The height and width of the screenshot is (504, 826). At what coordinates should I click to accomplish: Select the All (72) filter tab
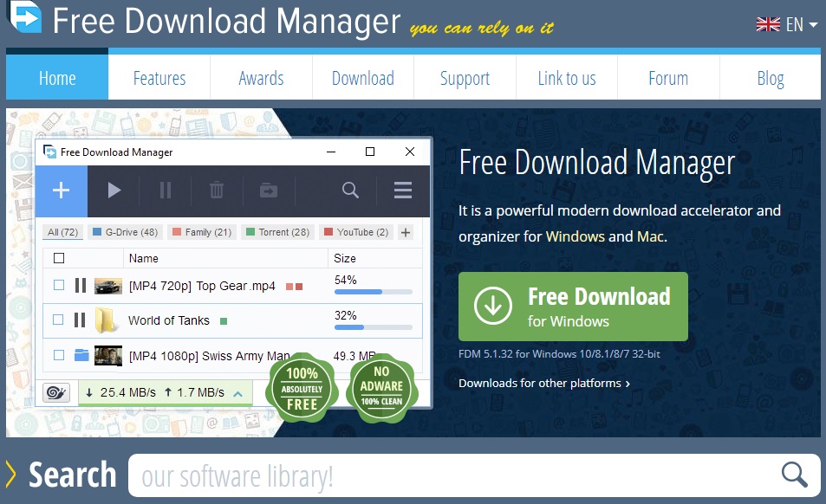(x=62, y=232)
